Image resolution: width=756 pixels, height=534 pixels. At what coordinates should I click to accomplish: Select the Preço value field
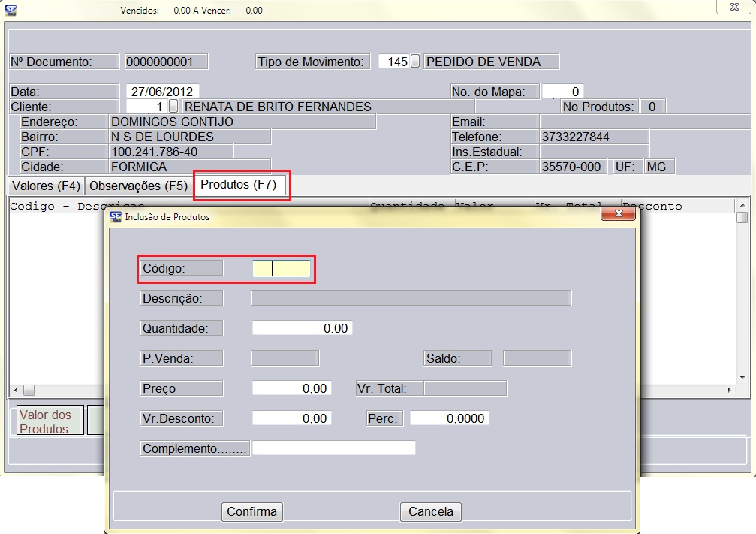coord(291,388)
